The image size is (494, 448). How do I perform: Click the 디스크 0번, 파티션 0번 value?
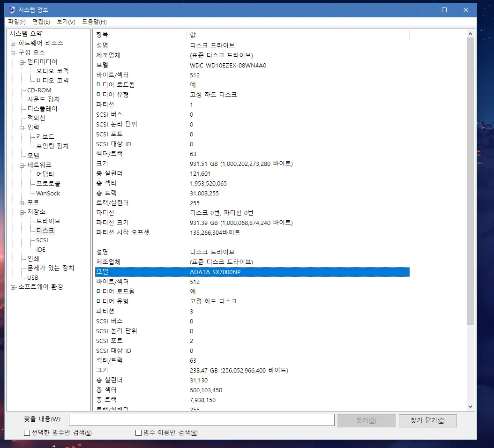tap(222, 213)
